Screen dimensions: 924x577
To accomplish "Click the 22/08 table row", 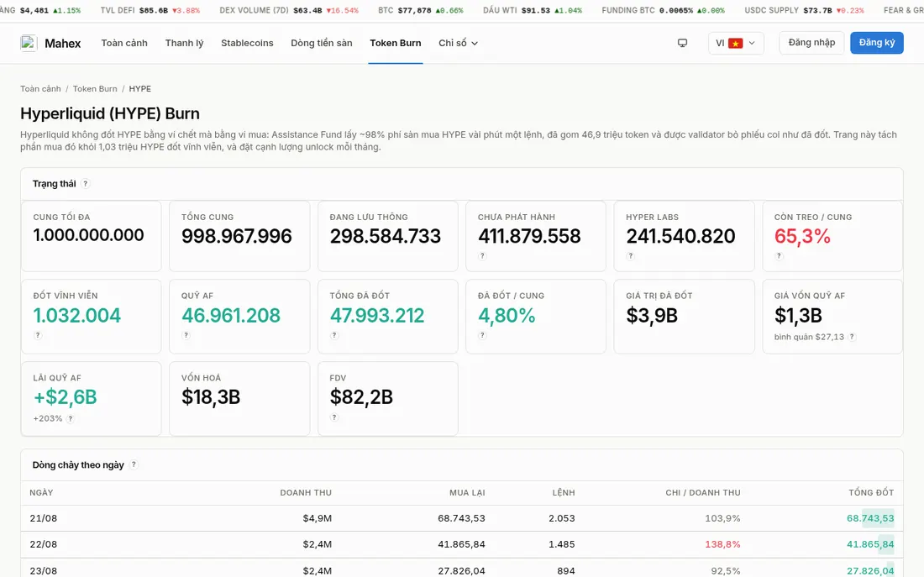I will [461, 544].
